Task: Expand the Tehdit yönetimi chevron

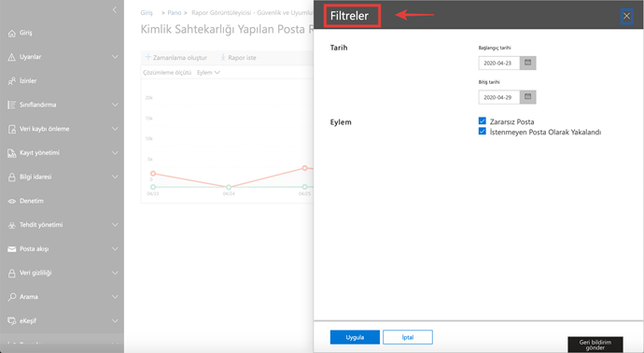Action: [x=115, y=225]
